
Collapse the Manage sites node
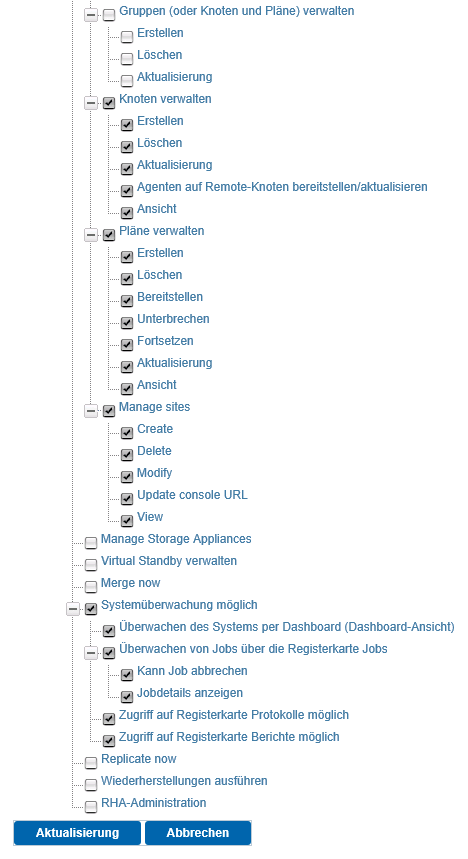click(x=91, y=410)
